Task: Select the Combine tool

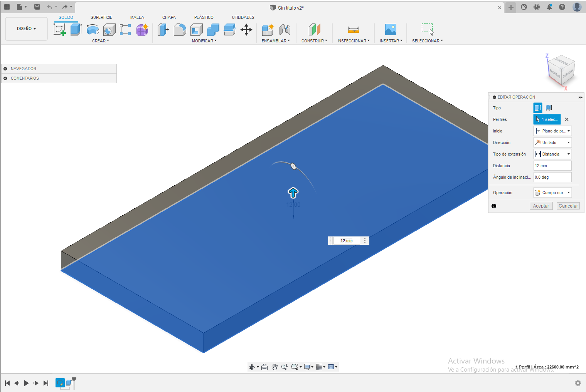Action: click(x=213, y=30)
